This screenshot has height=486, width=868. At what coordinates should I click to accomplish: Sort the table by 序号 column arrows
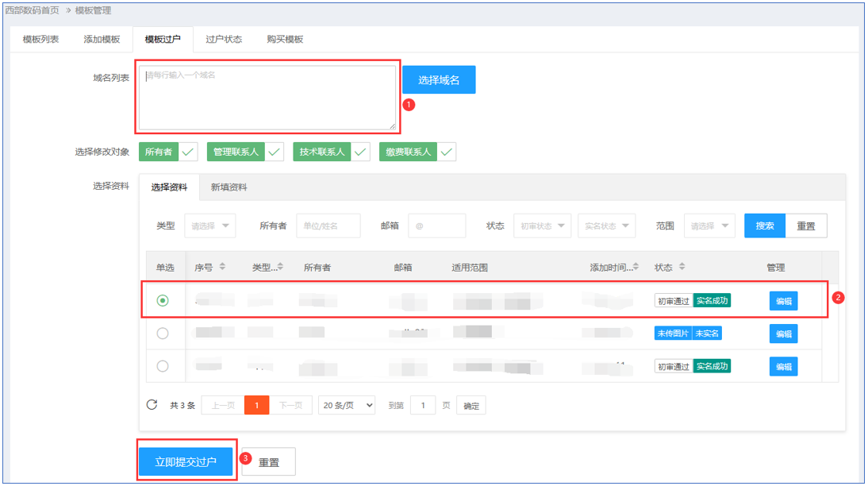[x=222, y=267]
